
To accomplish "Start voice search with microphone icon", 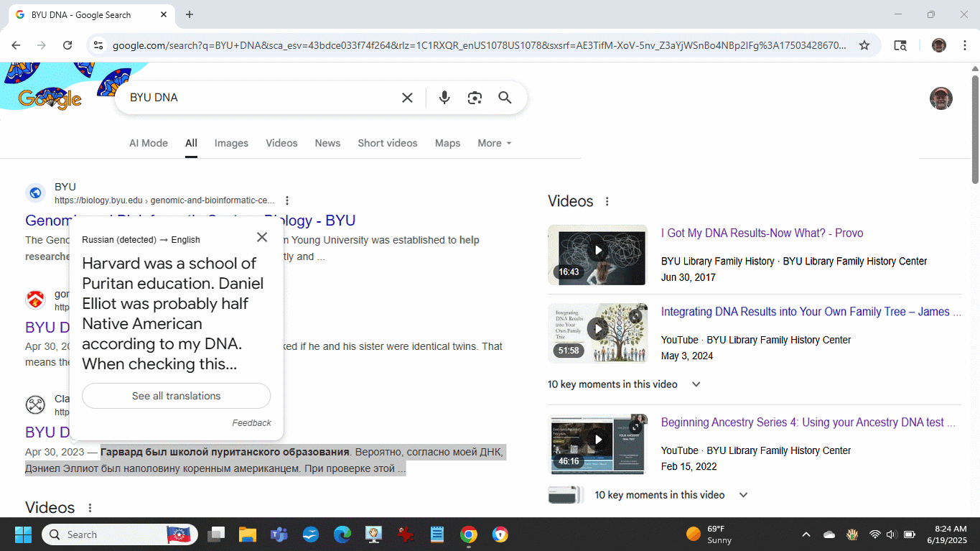I will point(444,98).
